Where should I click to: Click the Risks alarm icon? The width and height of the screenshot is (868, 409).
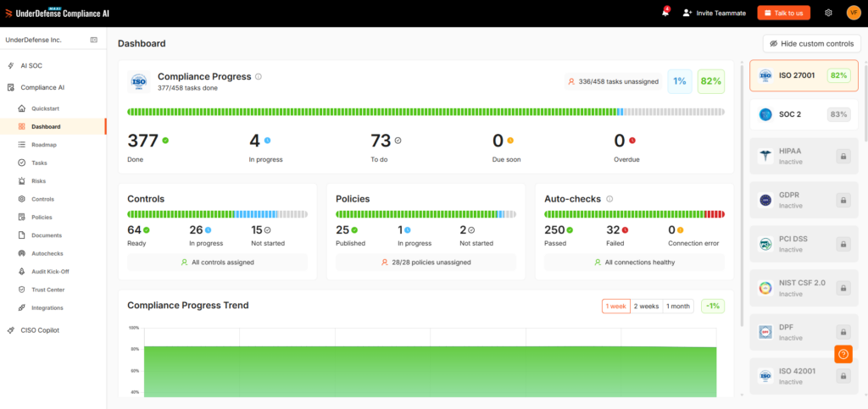(21, 180)
